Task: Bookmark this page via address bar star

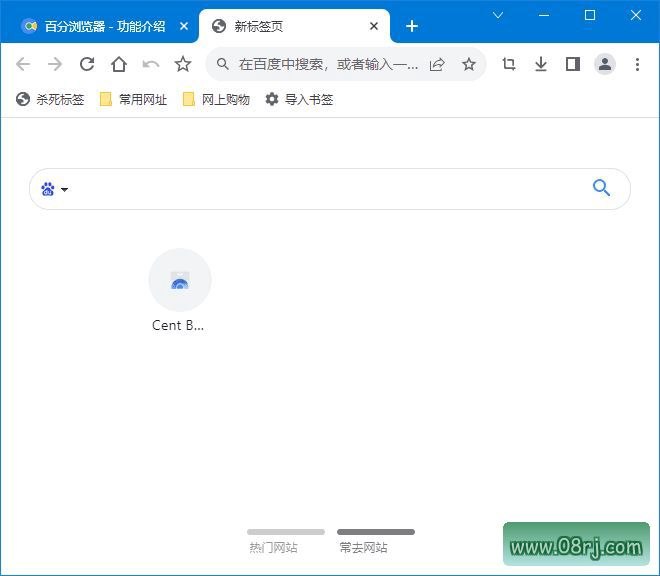Action: [468, 64]
